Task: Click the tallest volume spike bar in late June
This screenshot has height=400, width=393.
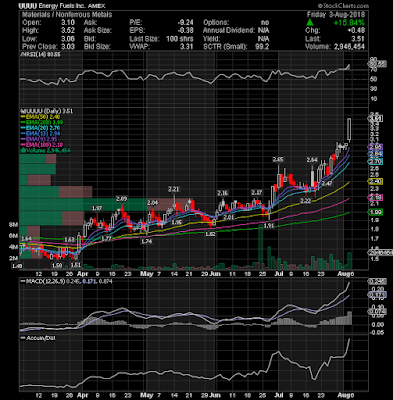Action: [x=261, y=247]
